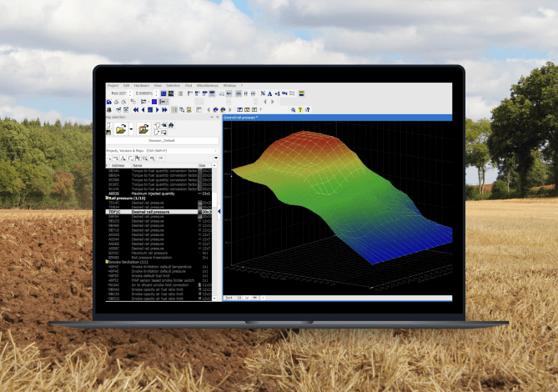Image resolution: width=558 pixels, height=392 pixels.
Task: Select the Rail pressure linearization map
Action: (152, 257)
